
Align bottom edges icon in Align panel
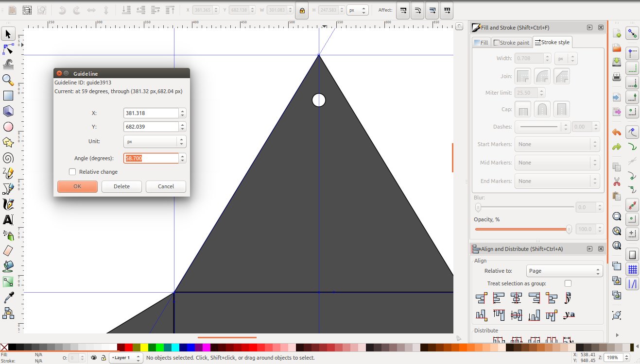click(534, 315)
